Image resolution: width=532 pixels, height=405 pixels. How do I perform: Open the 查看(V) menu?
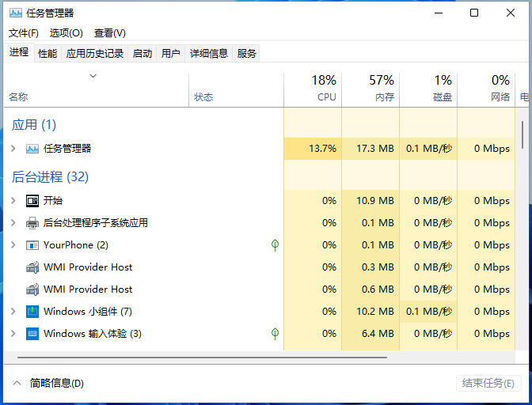pyautogui.click(x=109, y=33)
